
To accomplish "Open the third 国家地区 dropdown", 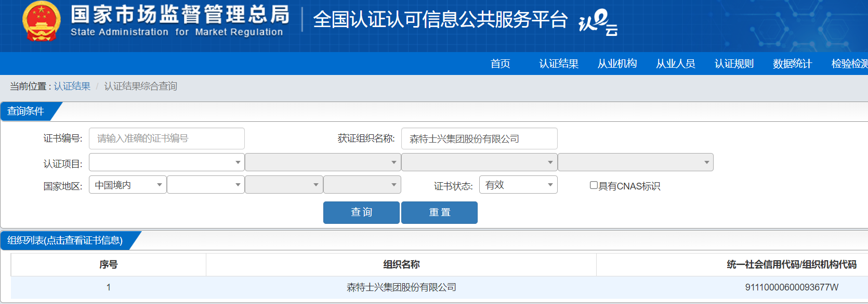I will click(x=284, y=185).
